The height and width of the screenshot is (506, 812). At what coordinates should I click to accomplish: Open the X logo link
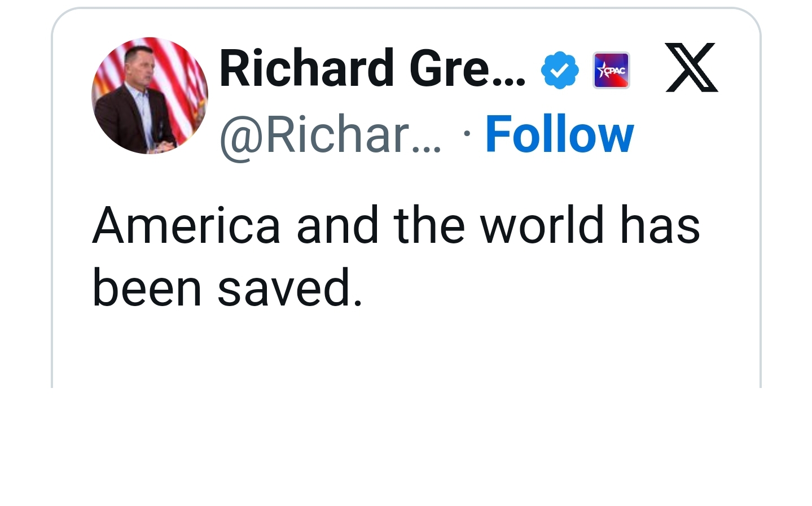point(691,67)
